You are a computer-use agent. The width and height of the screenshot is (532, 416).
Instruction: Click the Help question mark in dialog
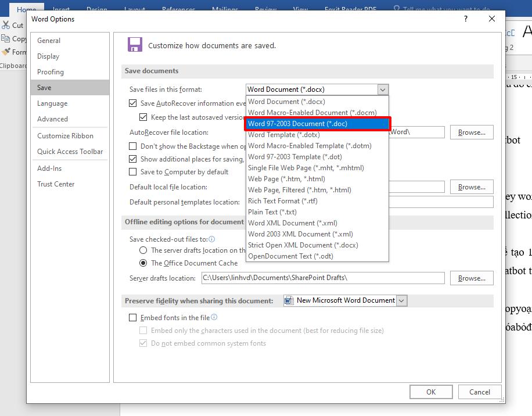[466, 19]
